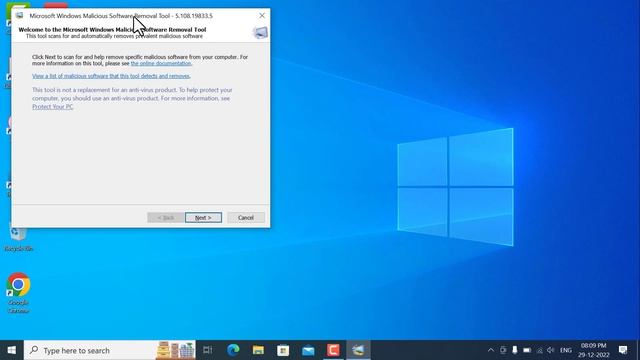Cancel the Malicious Software Removal Tool
Viewport: 640px width, 360px height.
click(x=246, y=218)
